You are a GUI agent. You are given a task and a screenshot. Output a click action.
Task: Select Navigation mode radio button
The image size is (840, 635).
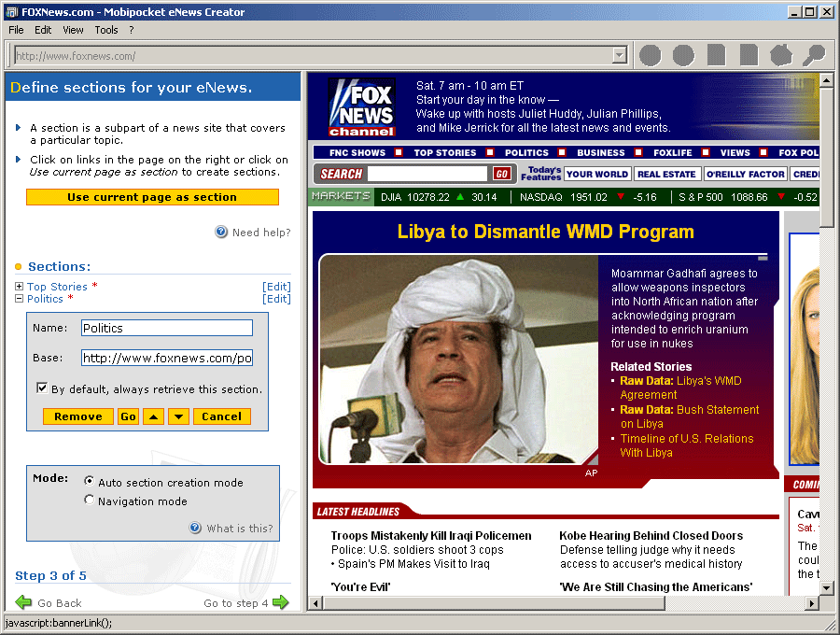coord(90,500)
